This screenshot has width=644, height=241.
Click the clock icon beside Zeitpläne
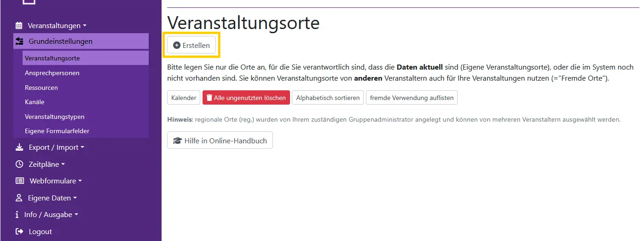(19, 165)
